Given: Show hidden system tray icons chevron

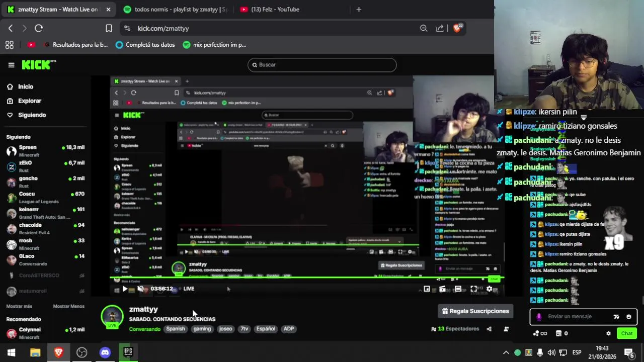Looking at the screenshot, I should [x=506, y=352].
